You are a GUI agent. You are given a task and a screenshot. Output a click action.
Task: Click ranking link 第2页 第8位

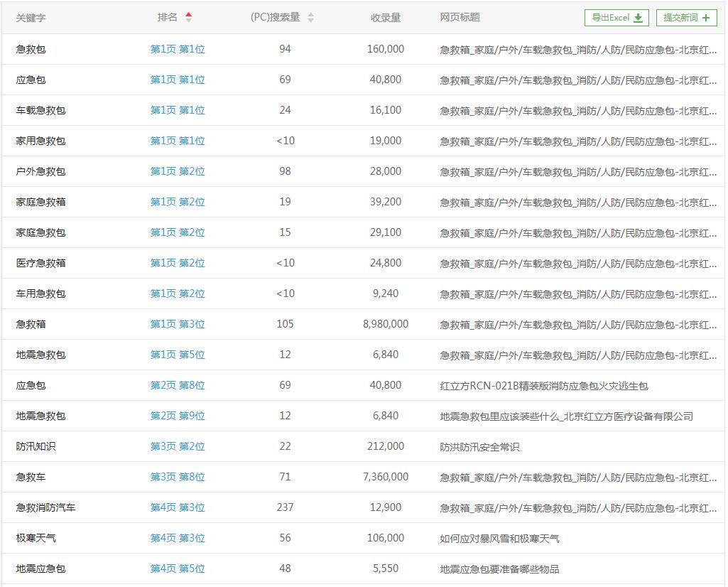178,385
